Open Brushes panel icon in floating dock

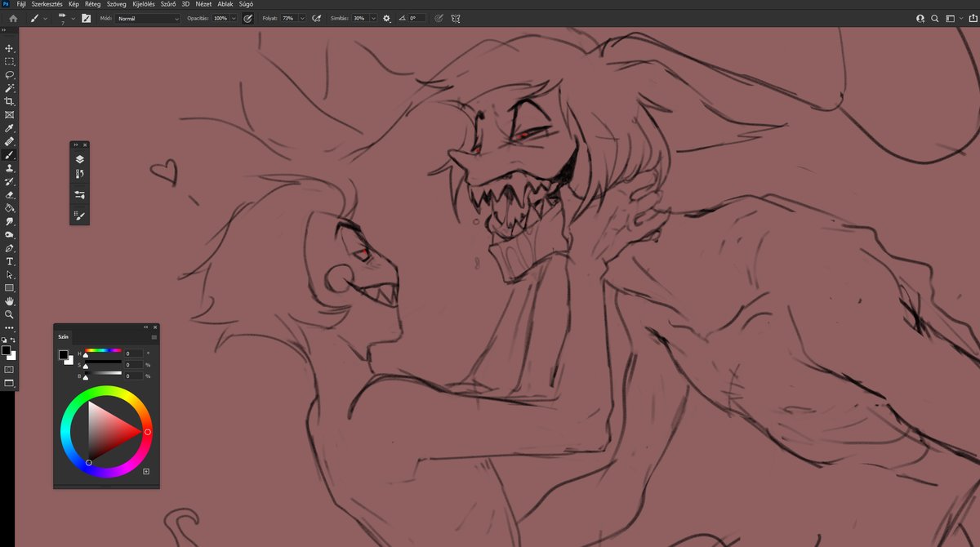tap(79, 216)
